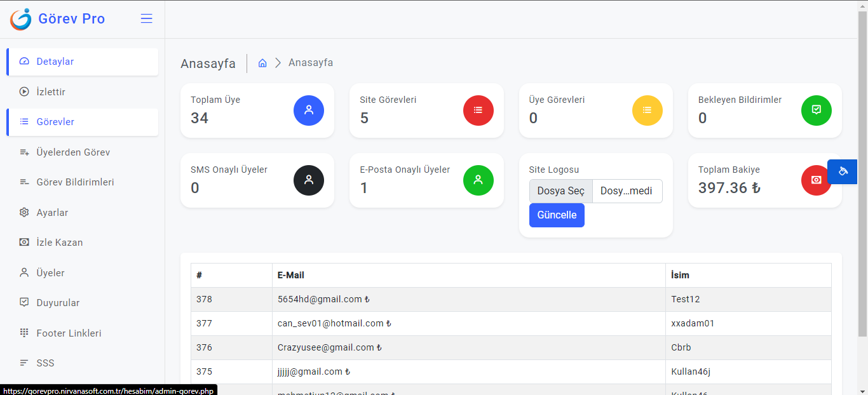Click the red Site Görevleri list icon

tap(478, 110)
